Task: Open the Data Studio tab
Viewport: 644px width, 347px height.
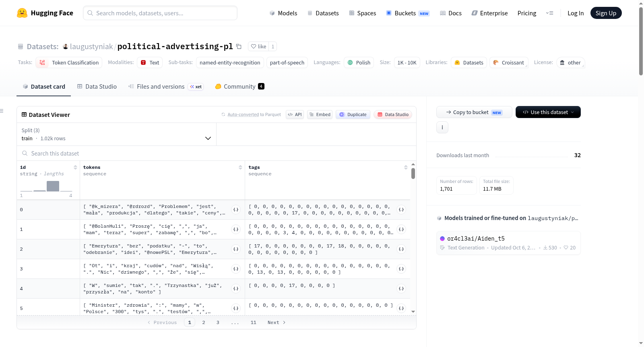Action: point(97,87)
